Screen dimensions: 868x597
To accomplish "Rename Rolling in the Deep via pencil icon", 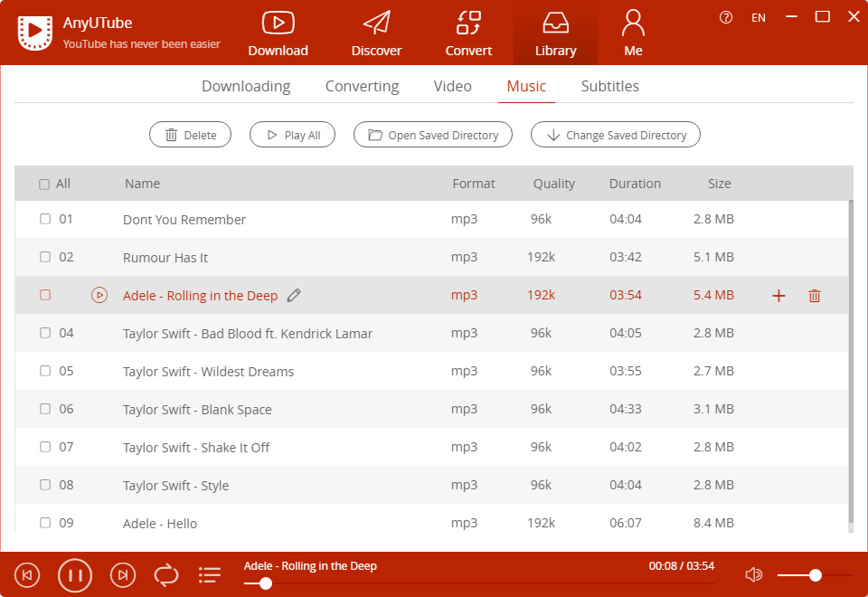I will tap(294, 295).
